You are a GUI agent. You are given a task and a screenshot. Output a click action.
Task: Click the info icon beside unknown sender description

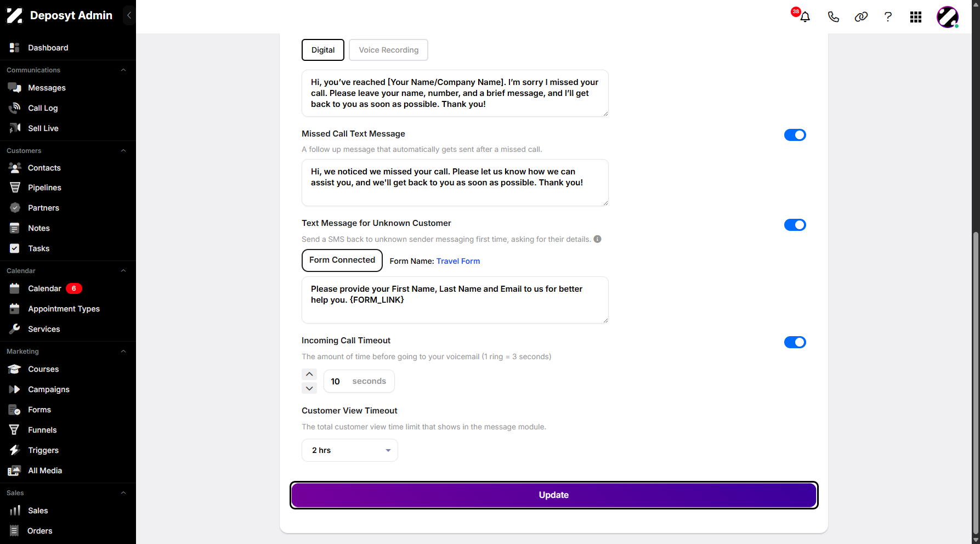pos(597,239)
